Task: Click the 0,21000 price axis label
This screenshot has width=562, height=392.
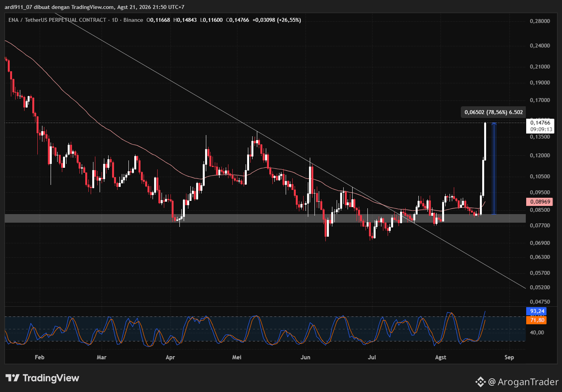Action: tap(540, 67)
